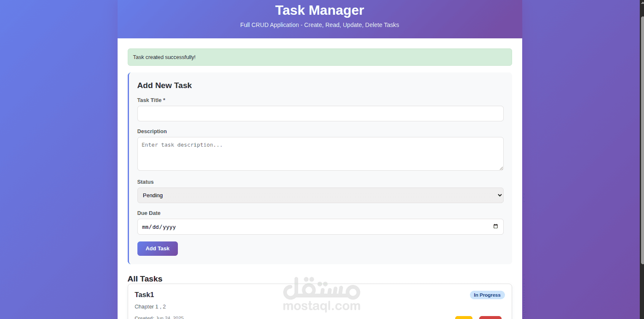Click the 'Task created successfully!' alert message
Image resolution: width=644 pixels, height=319 pixels.
pyautogui.click(x=320, y=57)
